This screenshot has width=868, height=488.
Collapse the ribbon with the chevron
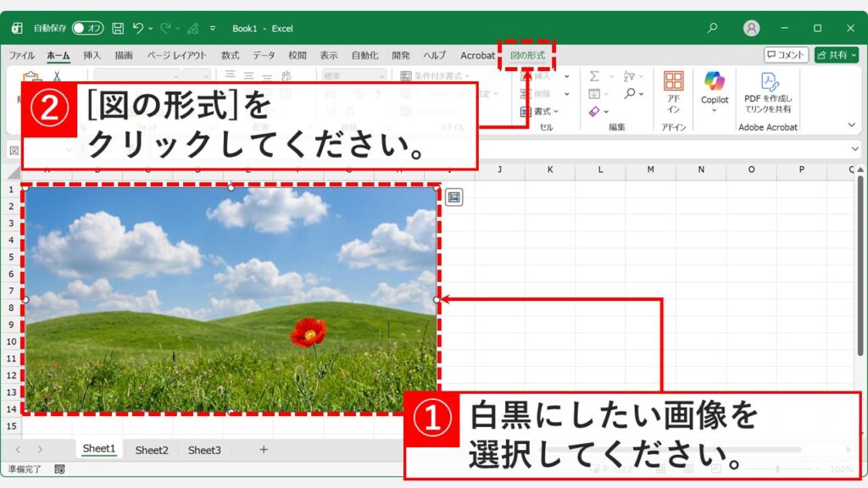click(854, 123)
